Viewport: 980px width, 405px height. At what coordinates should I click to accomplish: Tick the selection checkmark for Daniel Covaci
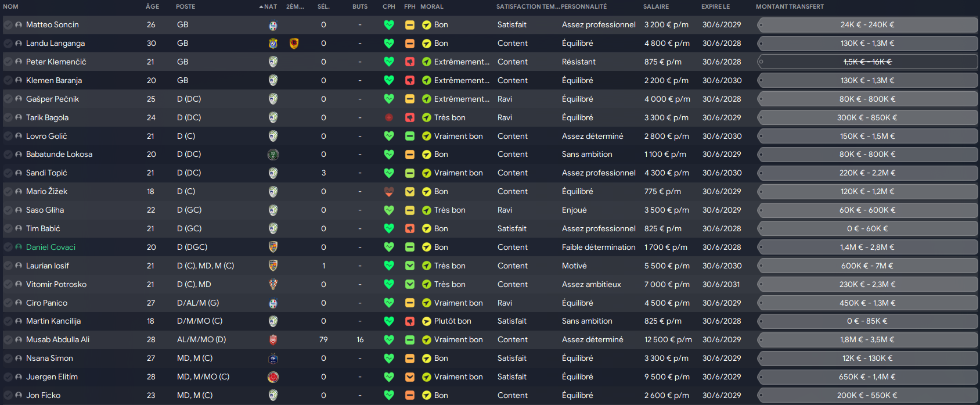(x=8, y=247)
